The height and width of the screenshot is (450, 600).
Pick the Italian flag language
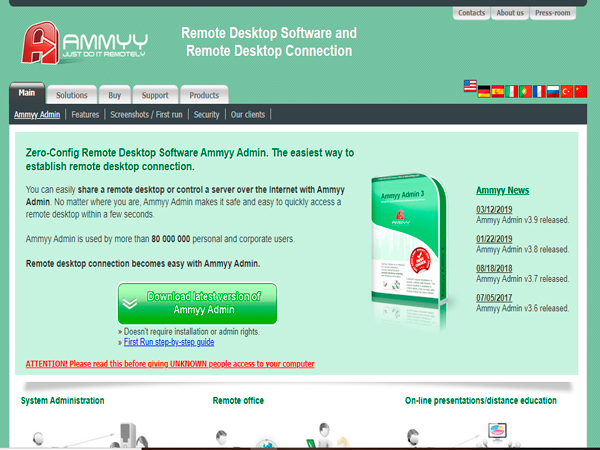pos(511,91)
